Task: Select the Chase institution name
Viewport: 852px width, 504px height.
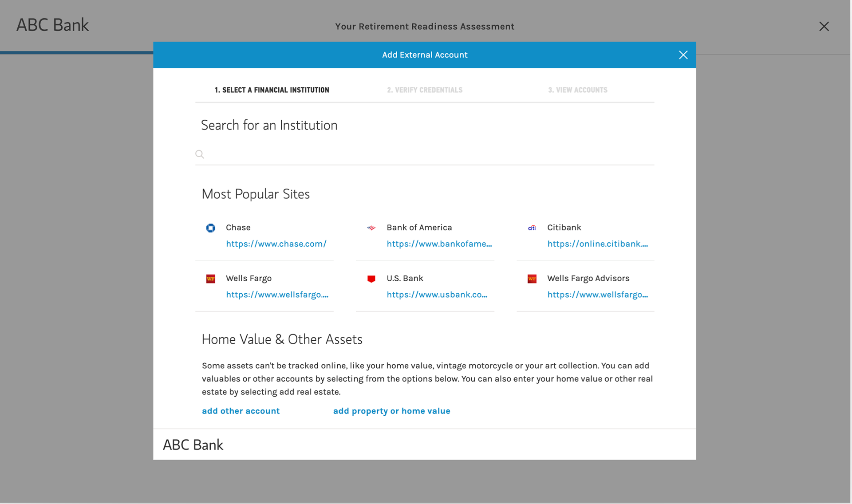Action: [238, 227]
